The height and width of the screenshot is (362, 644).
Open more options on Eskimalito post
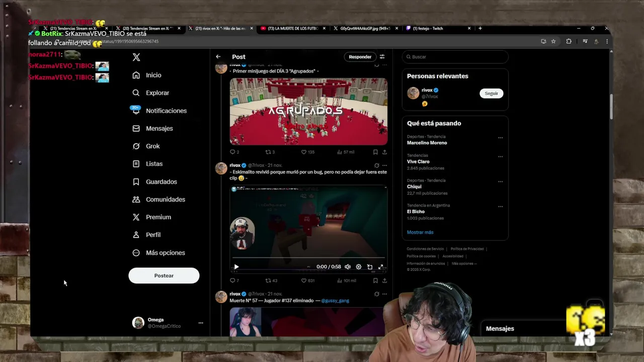point(384,165)
